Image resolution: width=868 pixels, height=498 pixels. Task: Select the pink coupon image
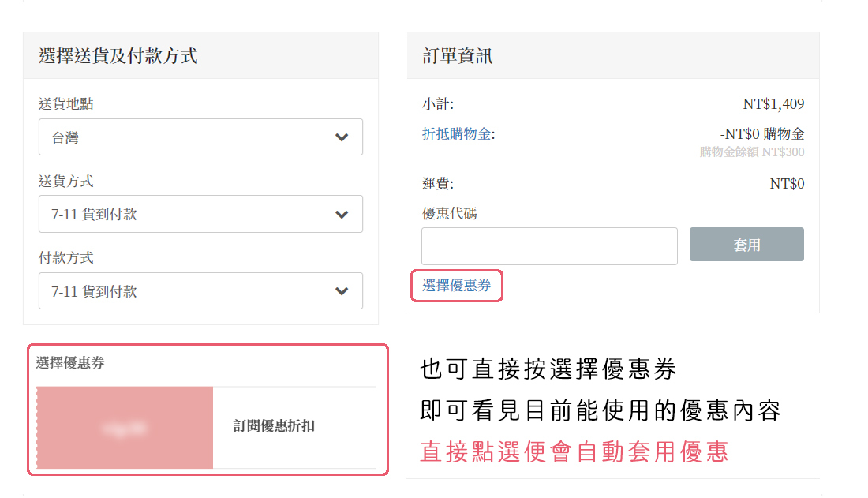125,427
